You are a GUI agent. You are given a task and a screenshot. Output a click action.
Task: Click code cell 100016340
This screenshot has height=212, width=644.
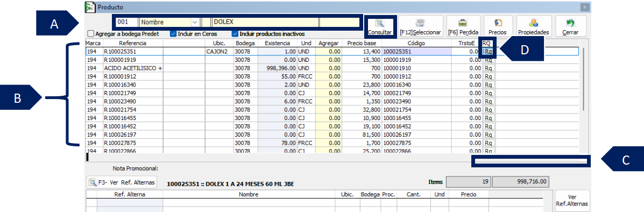[416, 84]
